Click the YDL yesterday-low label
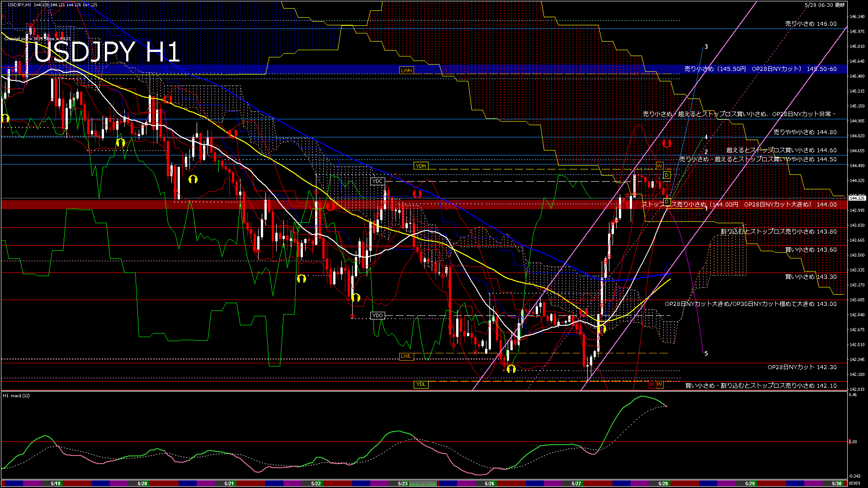868x488 pixels. [421, 385]
